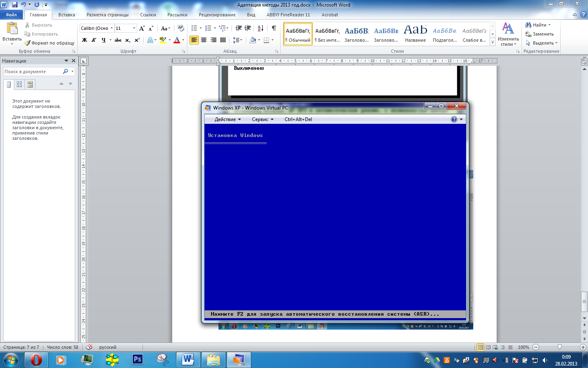Open Photoshop from the taskbar

coord(138,360)
